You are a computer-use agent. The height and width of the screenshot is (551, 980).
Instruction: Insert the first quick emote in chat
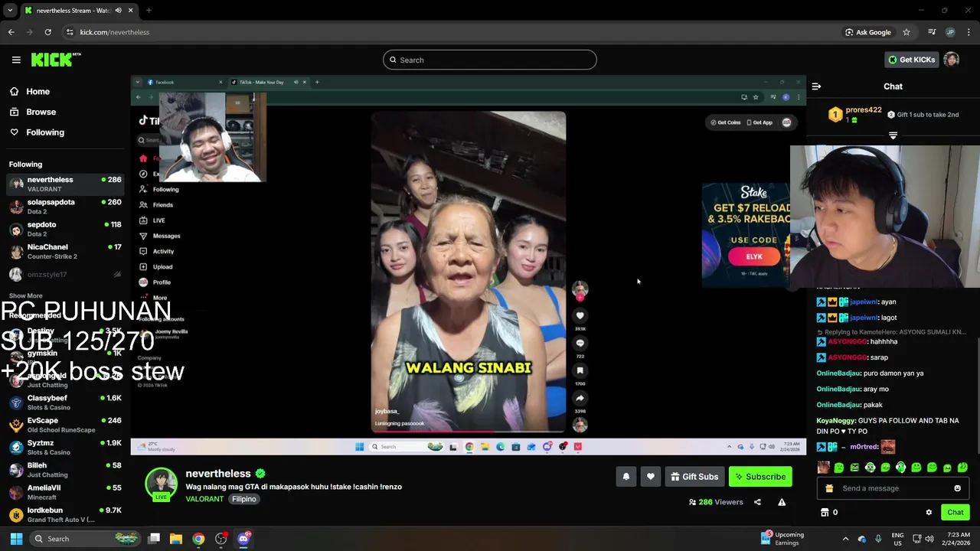tap(823, 468)
